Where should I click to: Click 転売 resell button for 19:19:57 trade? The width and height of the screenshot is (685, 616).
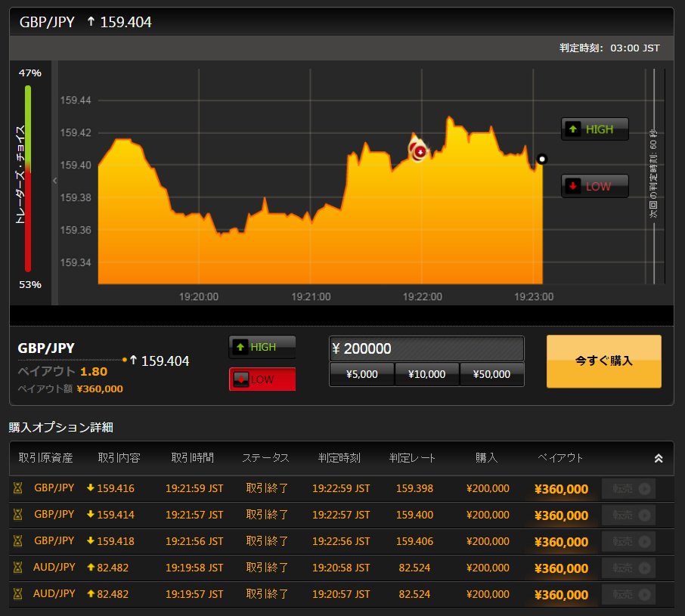pyautogui.click(x=628, y=594)
